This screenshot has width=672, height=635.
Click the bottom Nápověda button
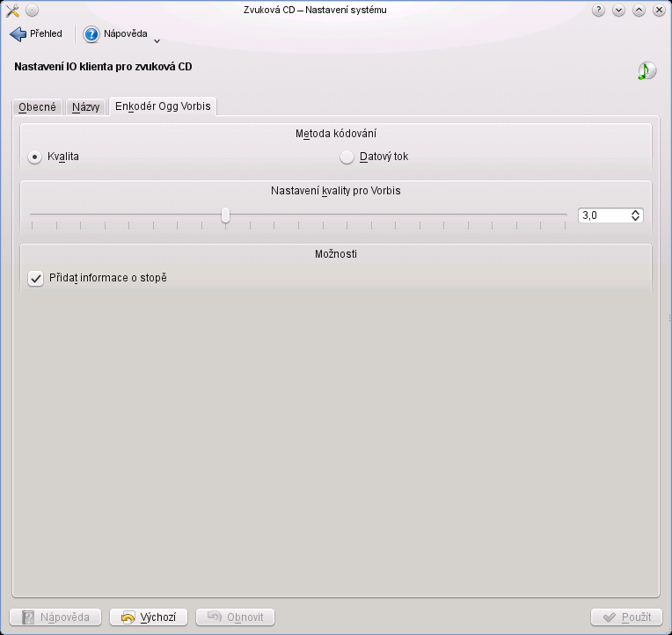tap(55, 617)
